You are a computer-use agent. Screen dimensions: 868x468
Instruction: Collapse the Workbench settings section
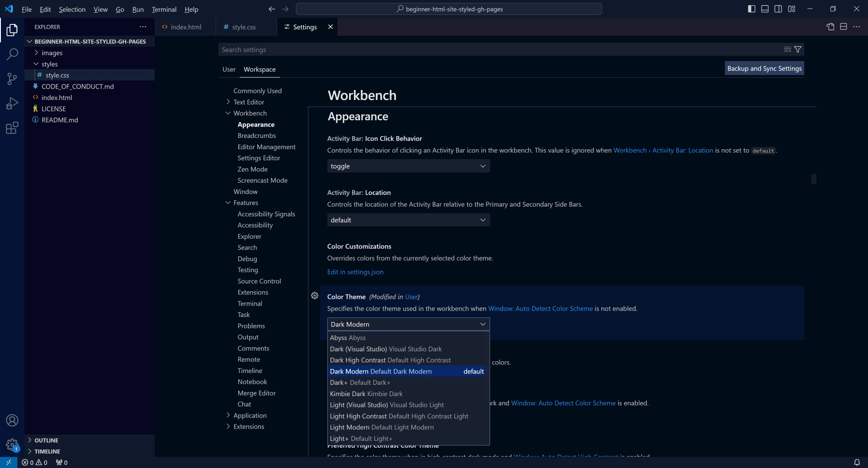[228, 113]
